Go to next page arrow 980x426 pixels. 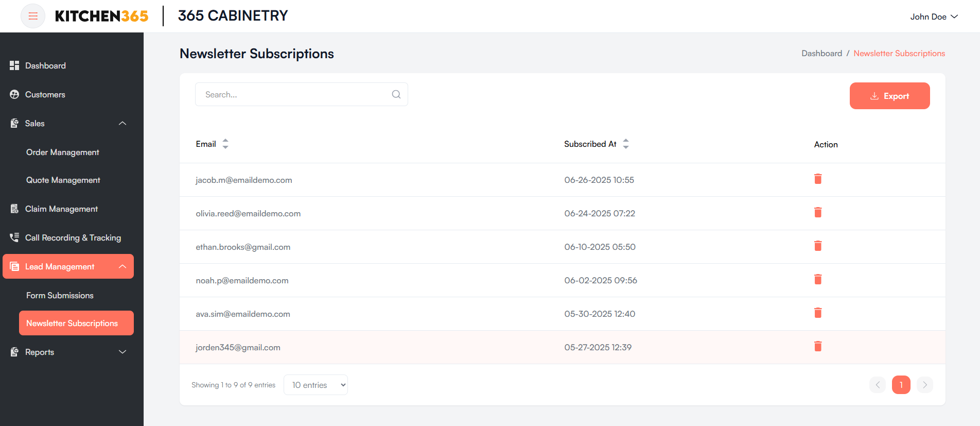click(925, 385)
